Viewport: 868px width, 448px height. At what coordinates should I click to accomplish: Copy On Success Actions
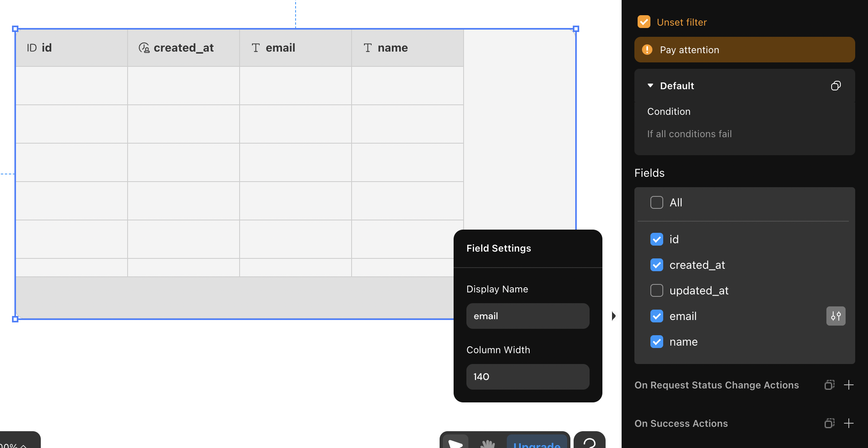point(829,423)
